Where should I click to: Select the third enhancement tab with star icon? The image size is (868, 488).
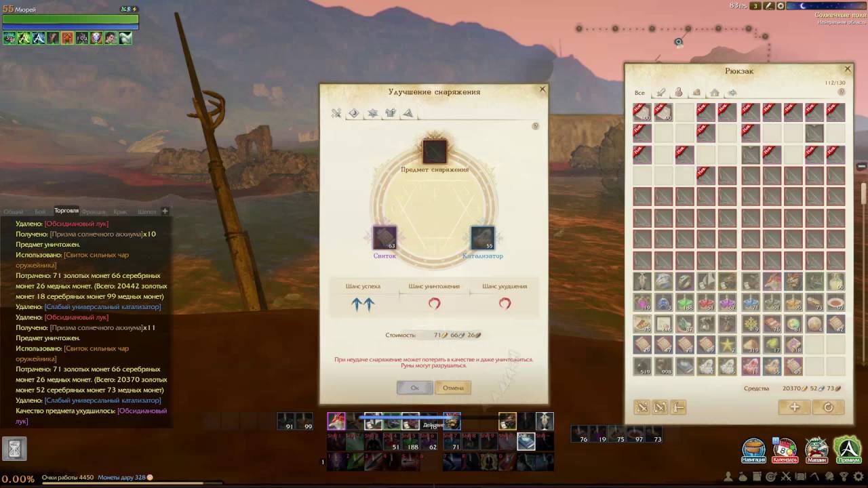click(372, 113)
